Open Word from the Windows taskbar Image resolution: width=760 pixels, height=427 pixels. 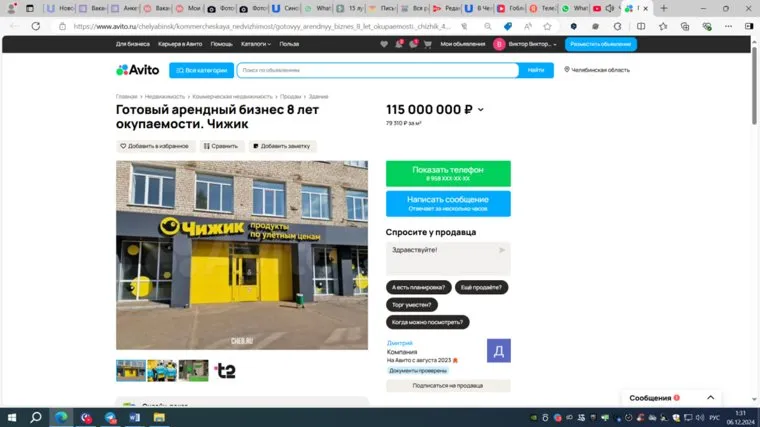(133, 417)
